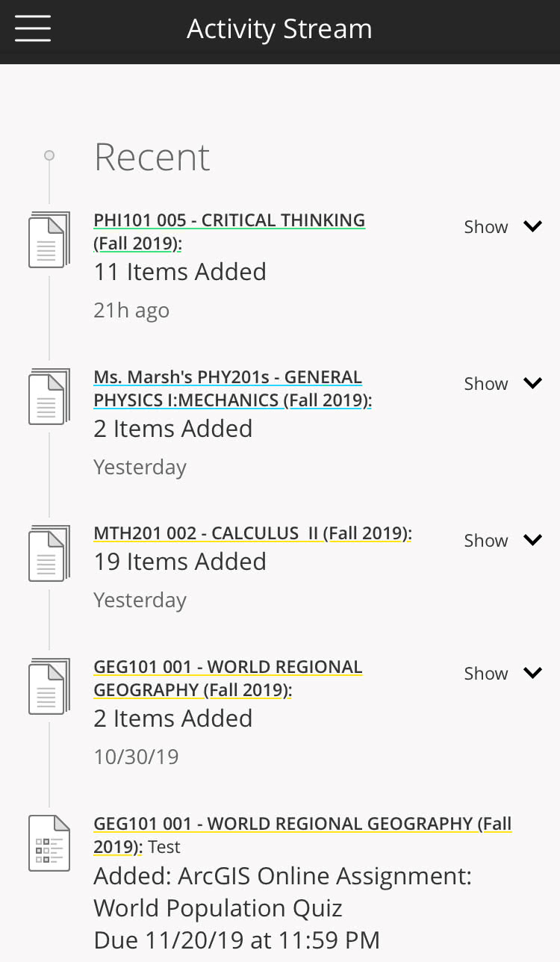Click the Recent timeline marker dot

click(49, 155)
